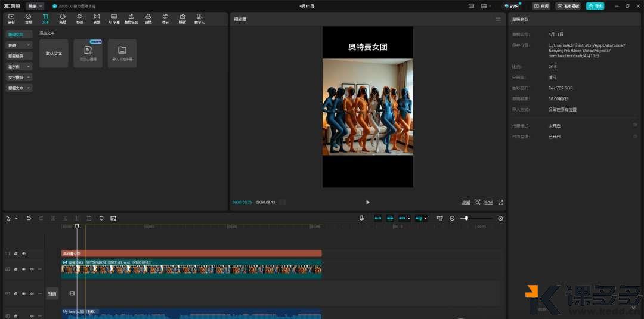The width and height of the screenshot is (644, 319).
Task: Select the orange text clip on the timeline
Action: tap(191, 253)
